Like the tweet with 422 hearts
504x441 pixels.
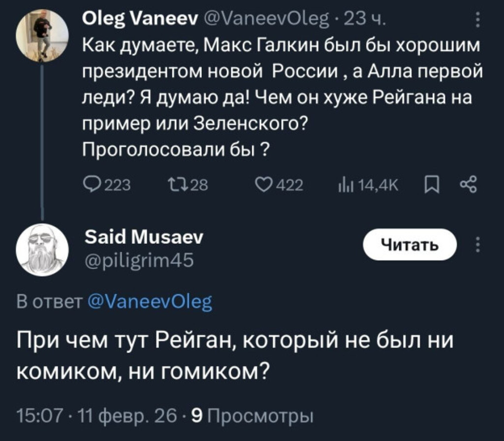264,185
